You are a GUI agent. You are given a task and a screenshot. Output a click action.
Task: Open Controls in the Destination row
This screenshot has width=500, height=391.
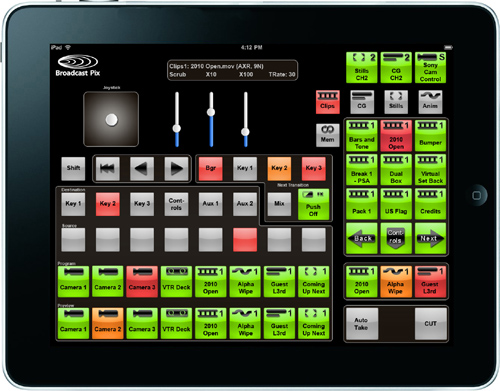click(176, 204)
